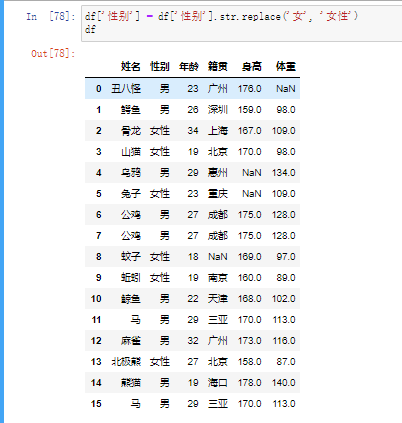402x423 pixels.
Task: Click the 姓名 column header
Action: pos(131,66)
